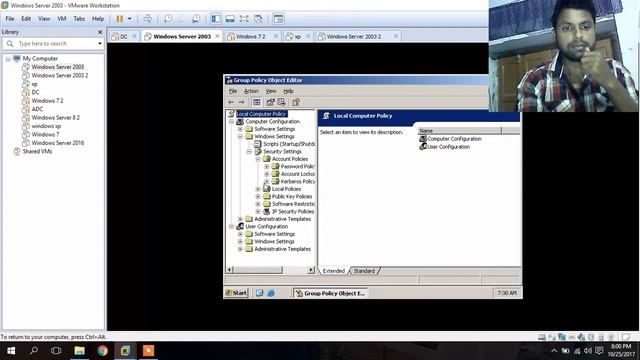Open VMware View menu
Screen dimensions: 640x360
pyautogui.click(x=44, y=19)
